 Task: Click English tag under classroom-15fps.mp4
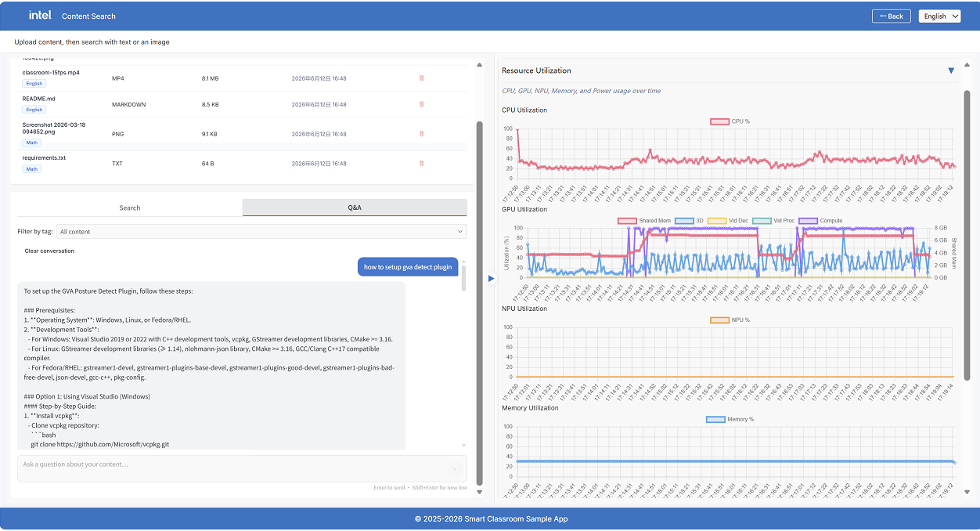click(x=34, y=83)
